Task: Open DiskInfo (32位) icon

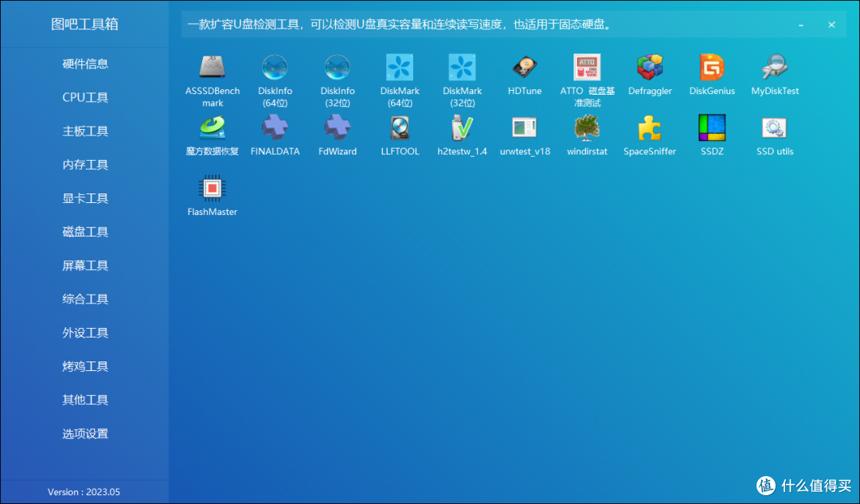Action: pyautogui.click(x=338, y=67)
